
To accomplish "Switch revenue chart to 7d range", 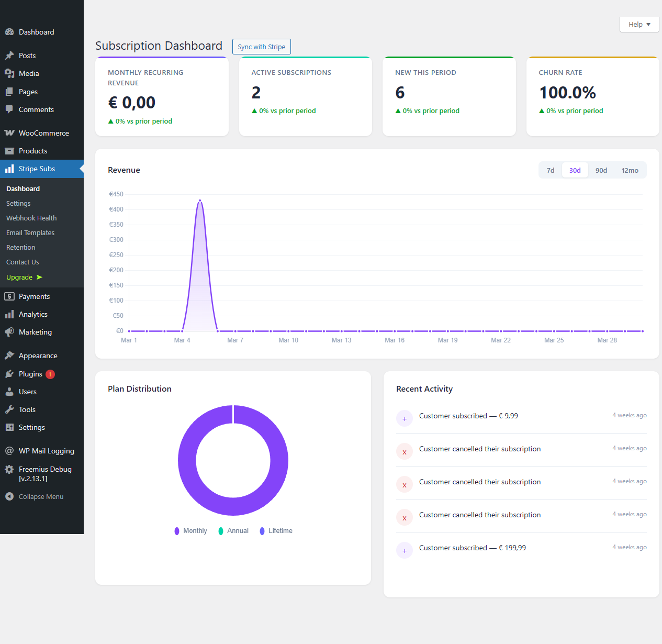I will (551, 170).
